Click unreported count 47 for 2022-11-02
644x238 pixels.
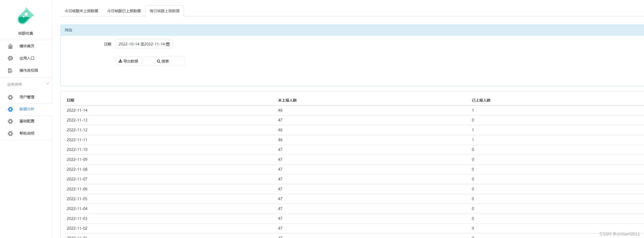coord(280,228)
